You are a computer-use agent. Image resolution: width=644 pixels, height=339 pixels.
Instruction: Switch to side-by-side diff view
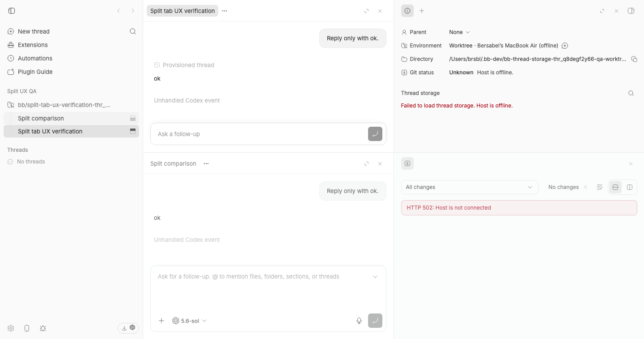630,187
